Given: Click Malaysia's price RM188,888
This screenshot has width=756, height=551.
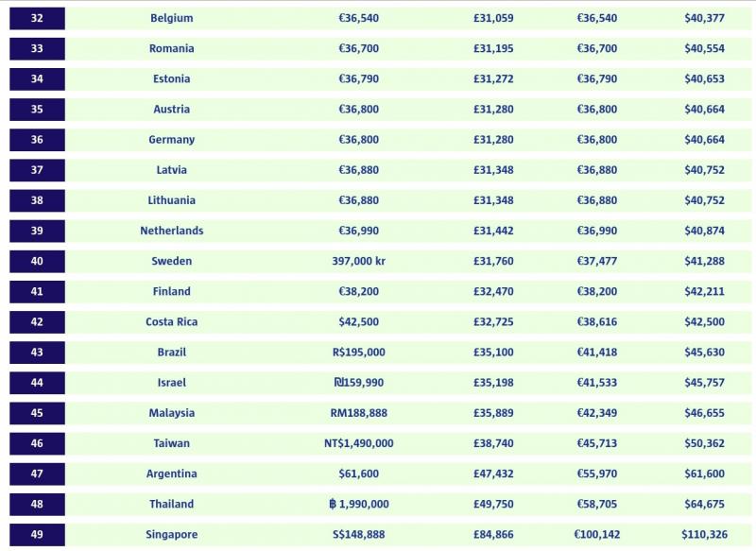Looking at the screenshot, I should pos(359,413).
